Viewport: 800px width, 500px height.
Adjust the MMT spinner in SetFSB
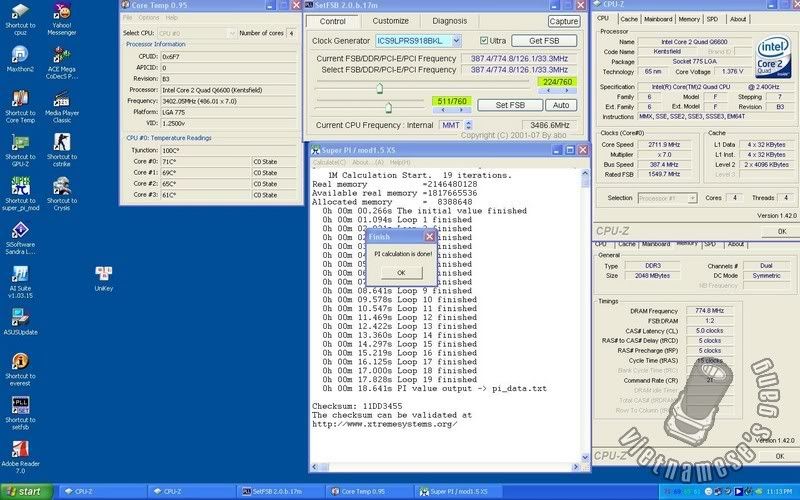coord(469,125)
